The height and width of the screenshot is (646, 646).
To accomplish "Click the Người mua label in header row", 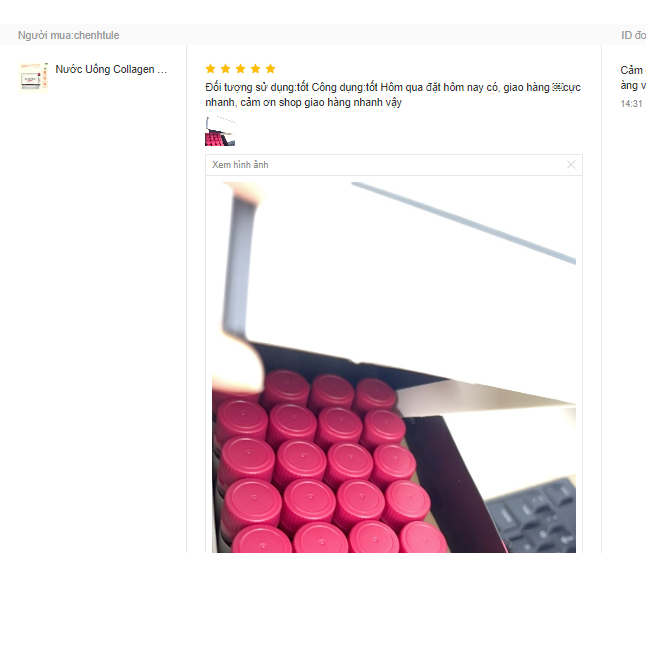I will [x=45, y=35].
